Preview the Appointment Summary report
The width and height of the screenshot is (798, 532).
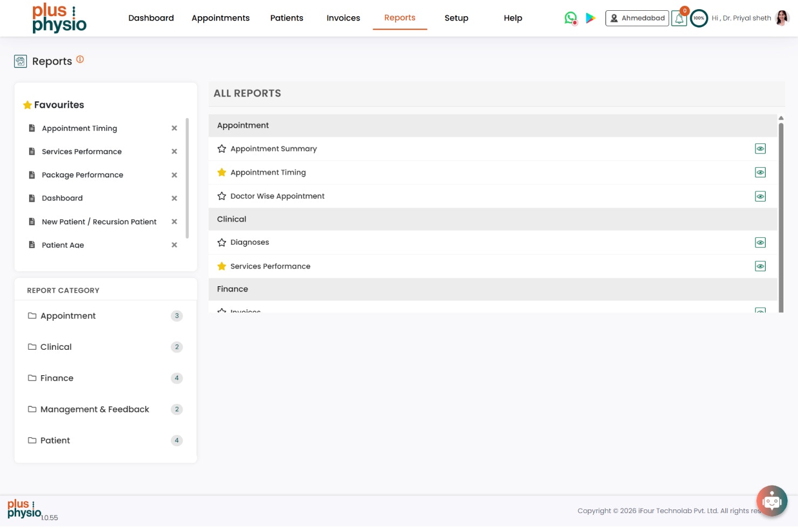760,148
